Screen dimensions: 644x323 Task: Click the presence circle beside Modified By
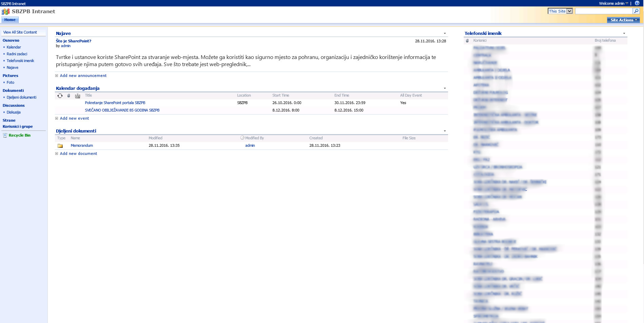[242, 138]
